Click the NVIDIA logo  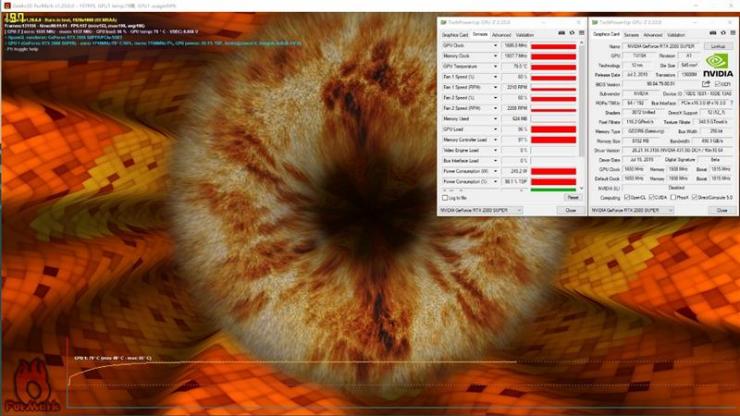coord(718,66)
